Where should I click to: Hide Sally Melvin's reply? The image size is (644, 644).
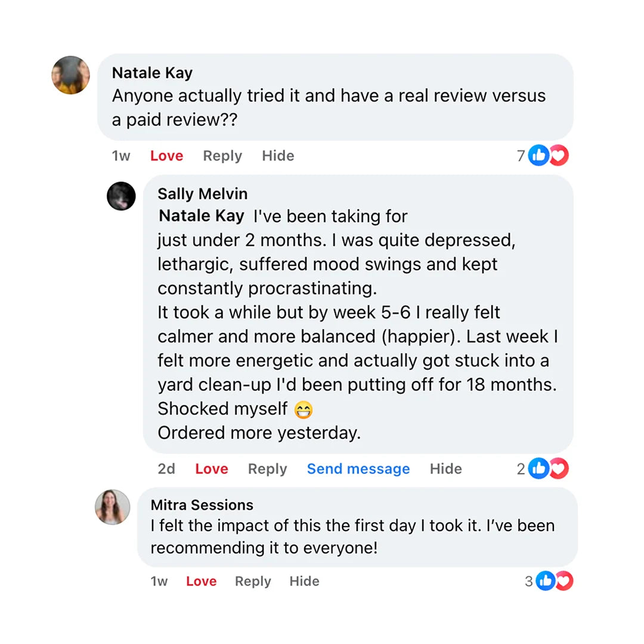coord(445,469)
